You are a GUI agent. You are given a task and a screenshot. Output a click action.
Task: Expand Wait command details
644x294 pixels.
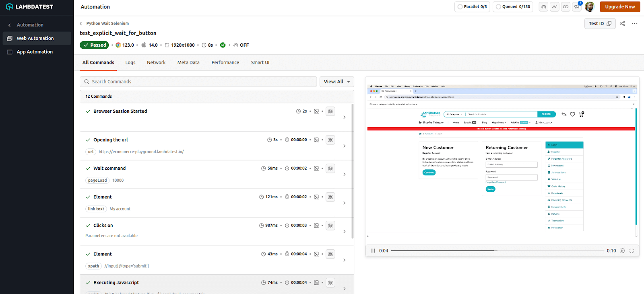[x=344, y=175]
